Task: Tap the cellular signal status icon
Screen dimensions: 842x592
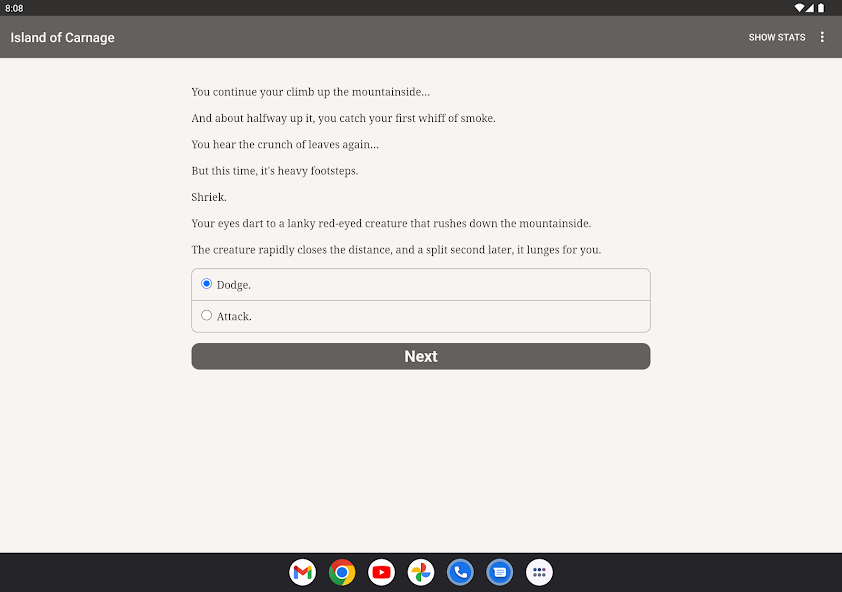Action: pyautogui.click(x=810, y=8)
